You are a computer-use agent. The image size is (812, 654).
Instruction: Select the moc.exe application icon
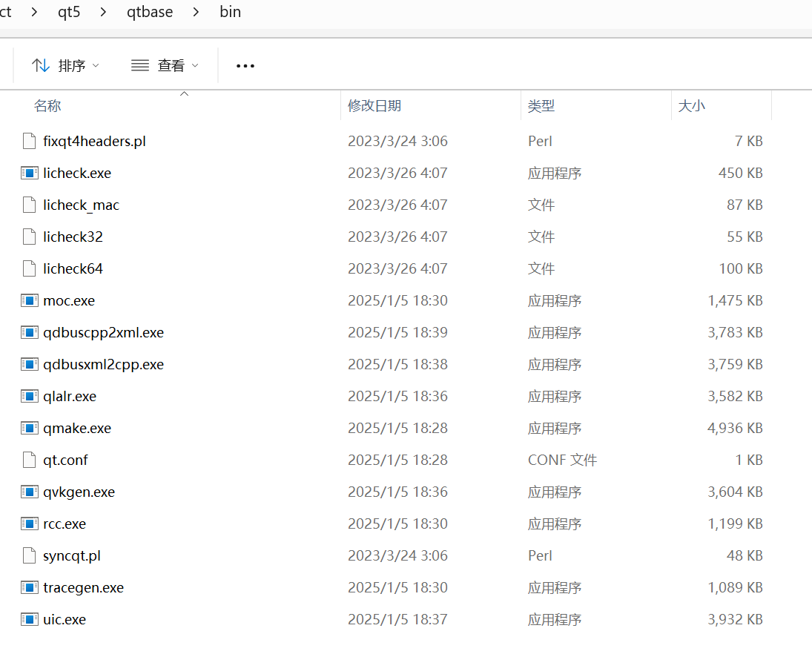pos(30,300)
